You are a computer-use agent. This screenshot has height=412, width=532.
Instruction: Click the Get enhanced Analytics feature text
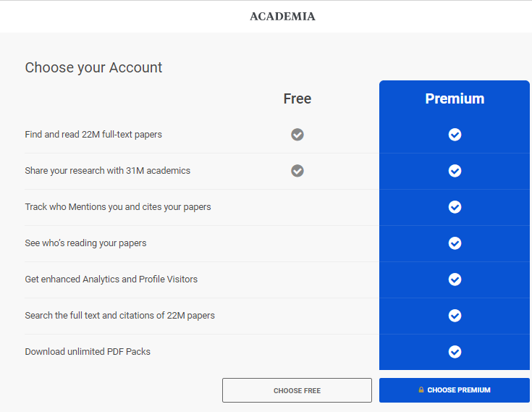[111, 279]
